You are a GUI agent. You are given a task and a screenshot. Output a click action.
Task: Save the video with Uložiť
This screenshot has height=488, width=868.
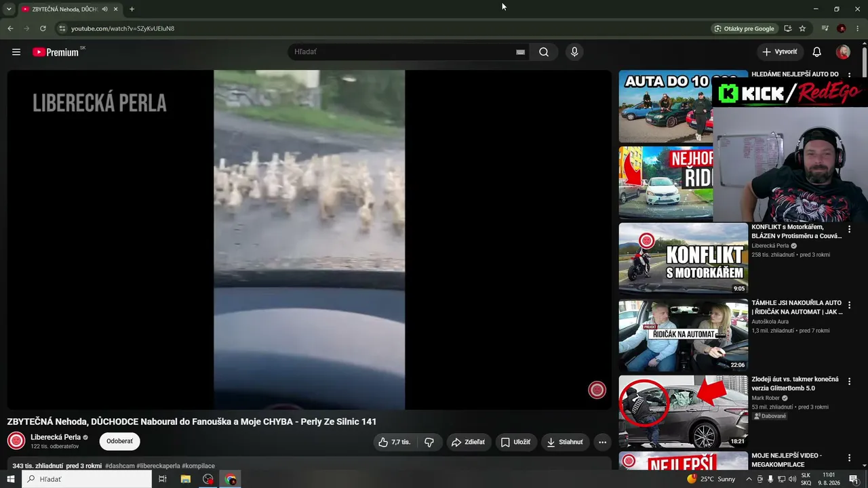pos(515,442)
